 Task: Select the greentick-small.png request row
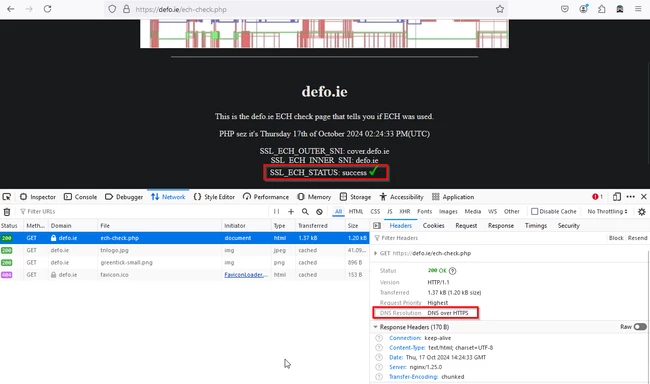[184, 262]
